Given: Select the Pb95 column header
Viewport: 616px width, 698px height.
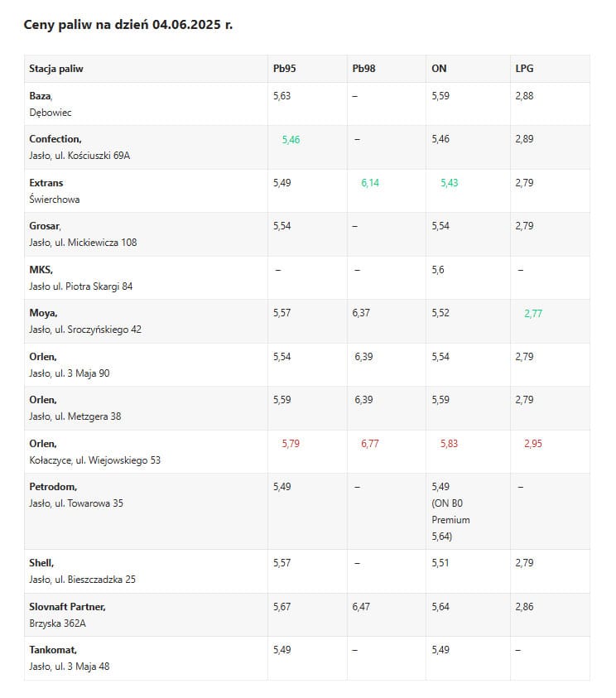Looking at the screenshot, I should 284,69.
